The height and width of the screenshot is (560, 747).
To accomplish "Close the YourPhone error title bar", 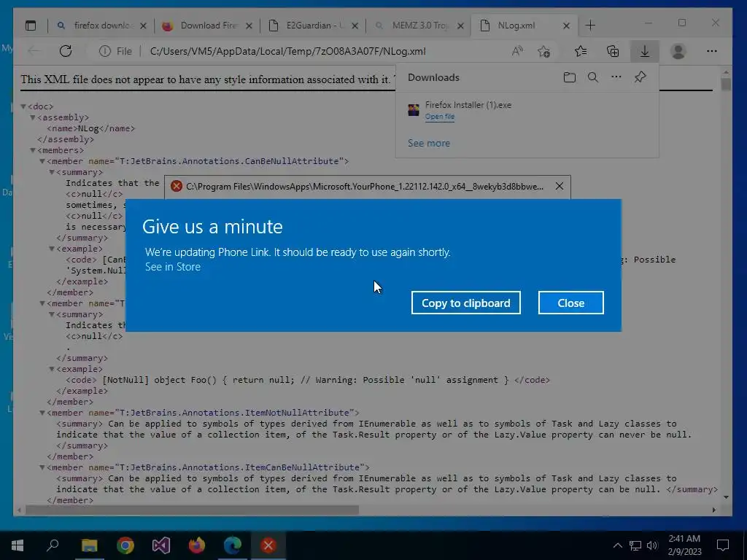I will 560,186.
